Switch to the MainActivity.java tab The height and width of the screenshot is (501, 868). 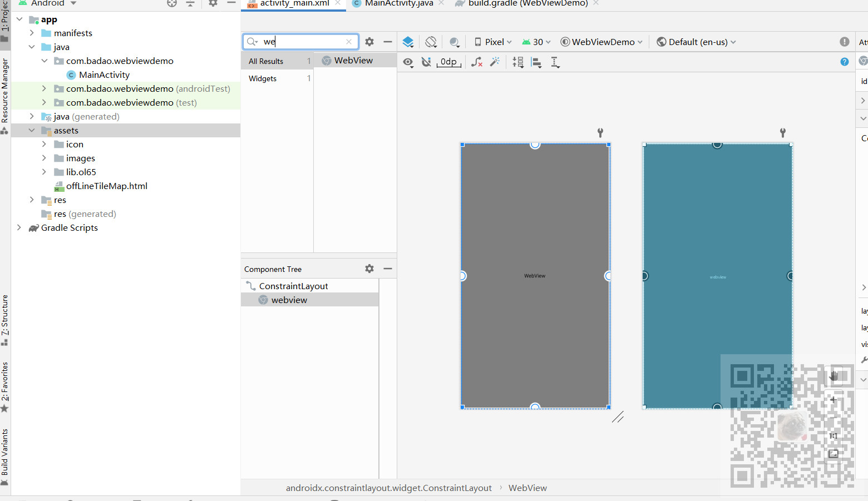click(x=399, y=3)
